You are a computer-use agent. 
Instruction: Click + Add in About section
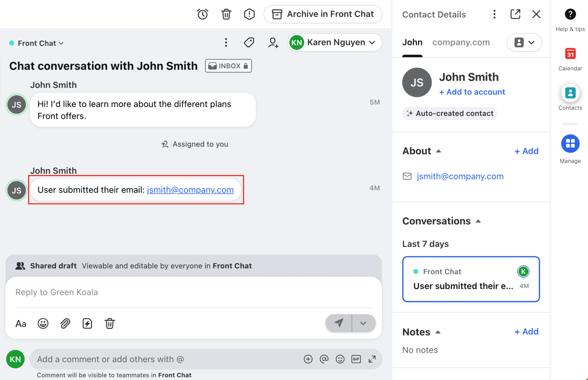pyautogui.click(x=526, y=151)
